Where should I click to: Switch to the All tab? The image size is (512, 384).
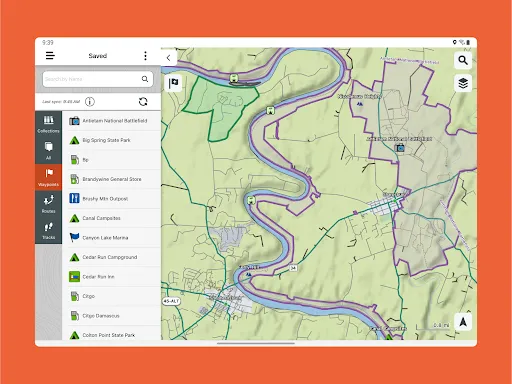(x=48, y=151)
